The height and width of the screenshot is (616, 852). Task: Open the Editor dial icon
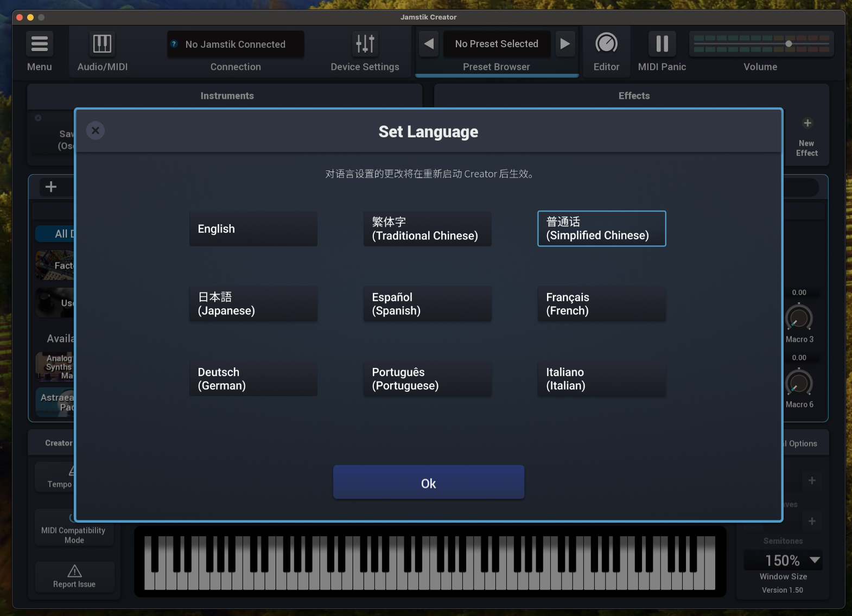(606, 43)
